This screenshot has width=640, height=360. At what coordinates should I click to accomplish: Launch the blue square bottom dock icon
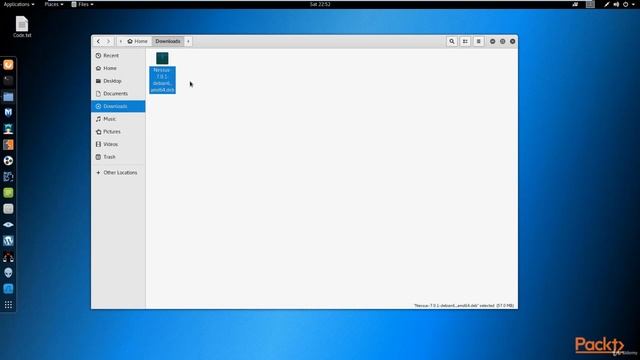8,289
